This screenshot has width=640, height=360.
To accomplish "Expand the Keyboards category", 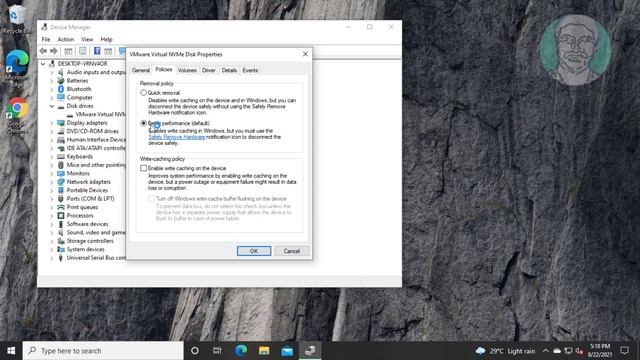I will tap(51, 157).
